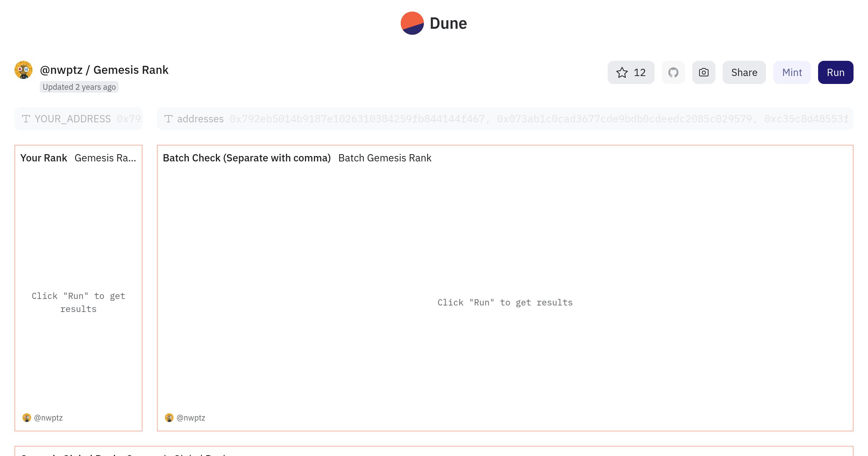868x456 pixels.
Task: Click the Mint button
Action: [x=792, y=72]
